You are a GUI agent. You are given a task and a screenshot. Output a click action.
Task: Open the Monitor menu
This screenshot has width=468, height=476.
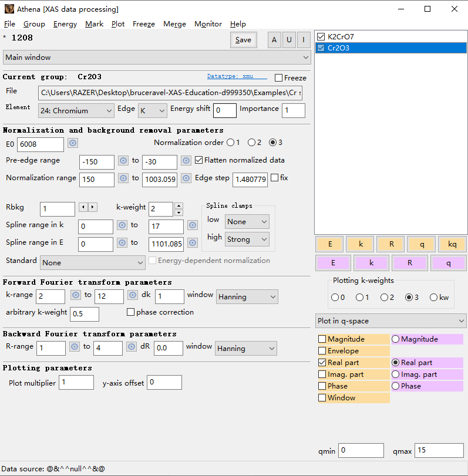click(208, 24)
